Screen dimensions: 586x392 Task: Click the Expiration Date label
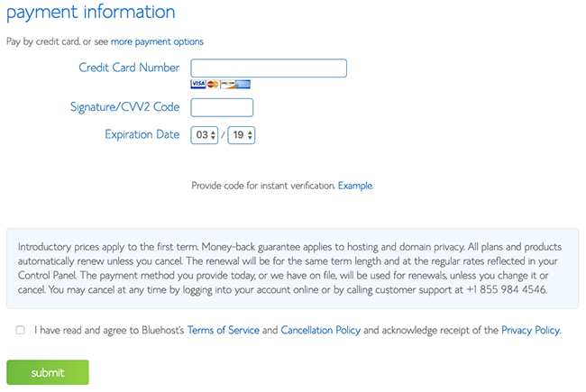pyautogui.click(x=142, y=134)
